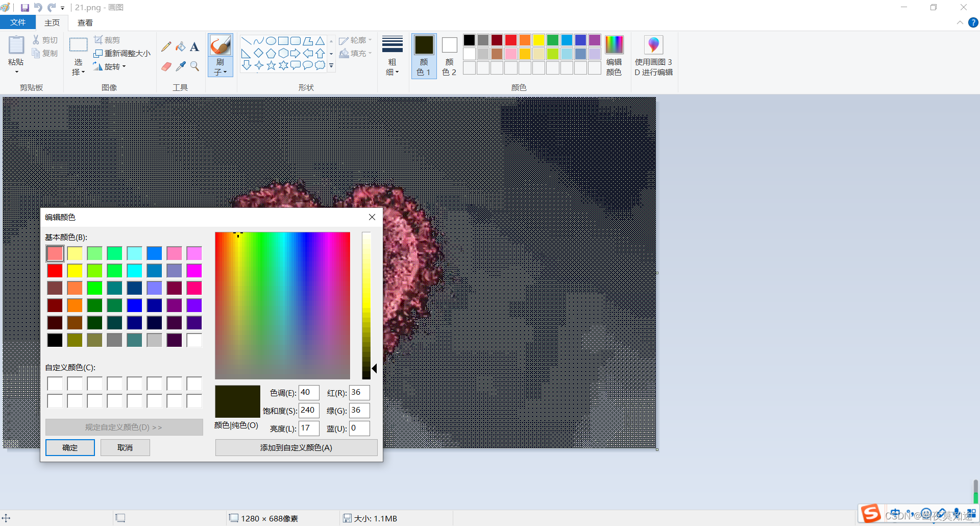Pick the right arrow shape

coord(296,53)
